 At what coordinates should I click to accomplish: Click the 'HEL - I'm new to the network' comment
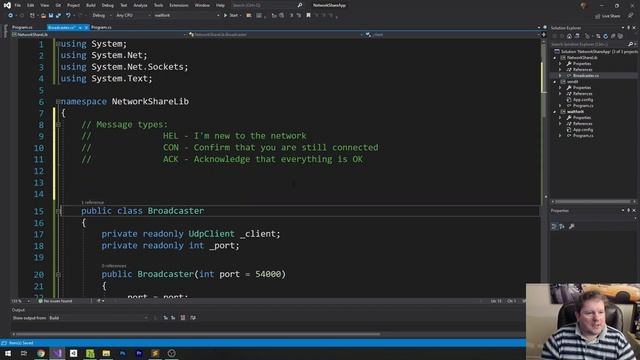point(235,136)
